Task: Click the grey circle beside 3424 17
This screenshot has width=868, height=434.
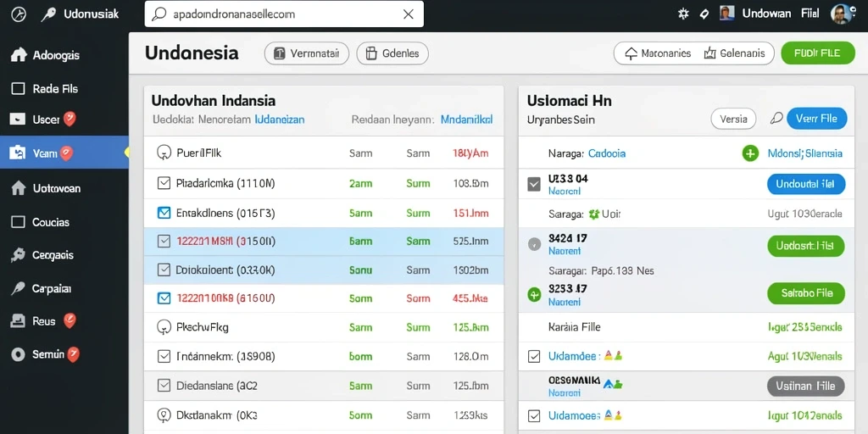Action: pos(534,244)
